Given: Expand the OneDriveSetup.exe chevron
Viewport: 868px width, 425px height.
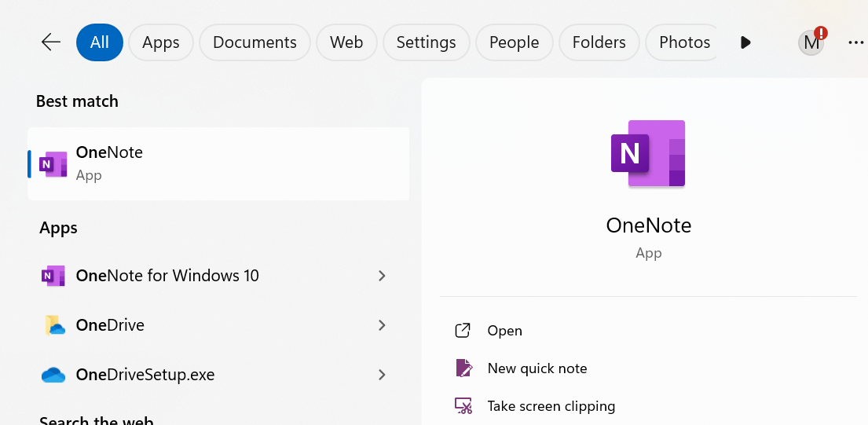Looking at the screenshot, I should [382, 375].
